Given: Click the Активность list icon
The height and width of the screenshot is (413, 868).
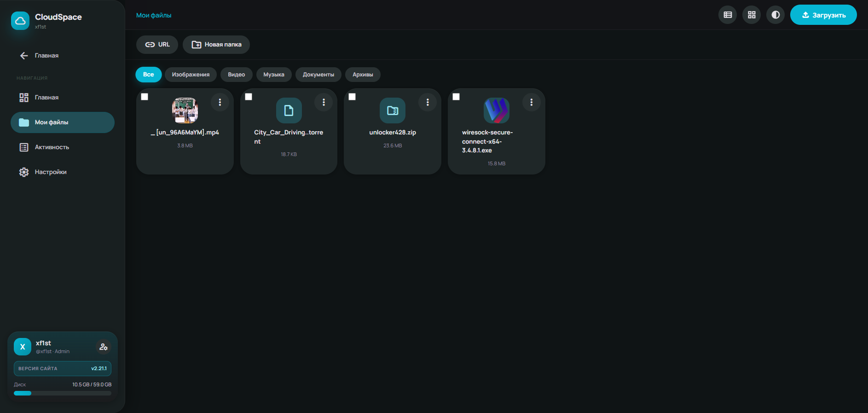Looking at the screenshot, I should 24,147.
